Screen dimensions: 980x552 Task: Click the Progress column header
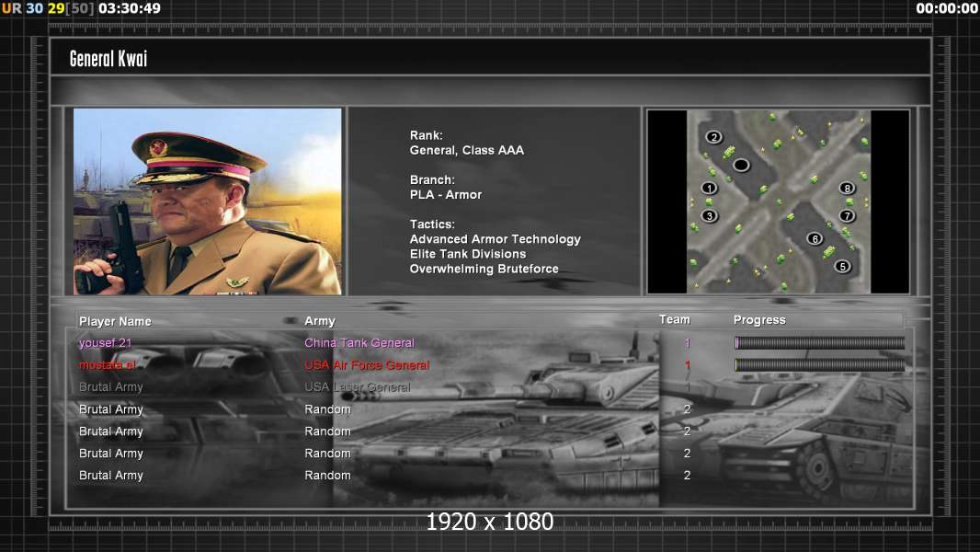click(759, 320)
